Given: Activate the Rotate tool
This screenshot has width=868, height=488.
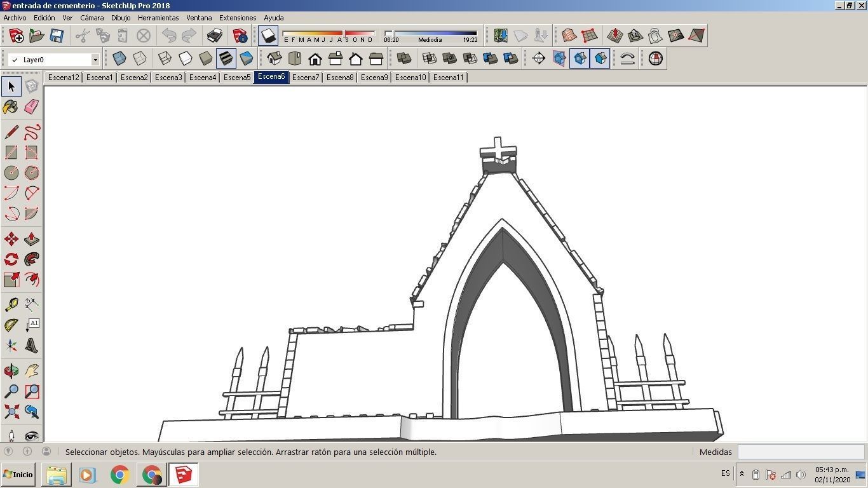Looking at the screenshot, I should pos(11,259).
